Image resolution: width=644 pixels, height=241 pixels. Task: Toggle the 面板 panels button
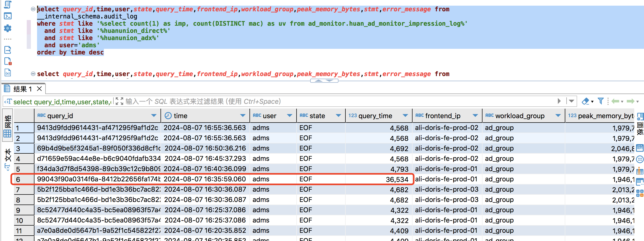coord(640,124)
